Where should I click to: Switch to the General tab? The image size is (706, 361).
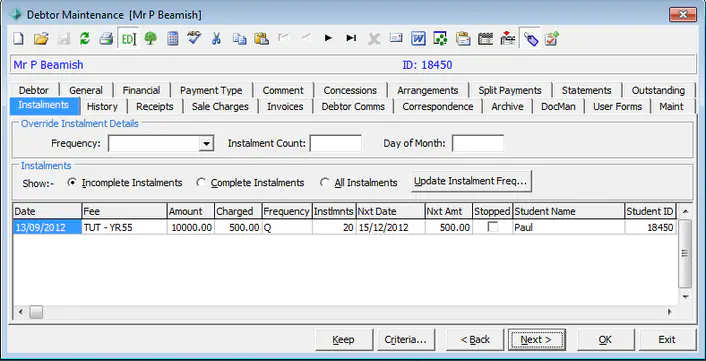86,90
